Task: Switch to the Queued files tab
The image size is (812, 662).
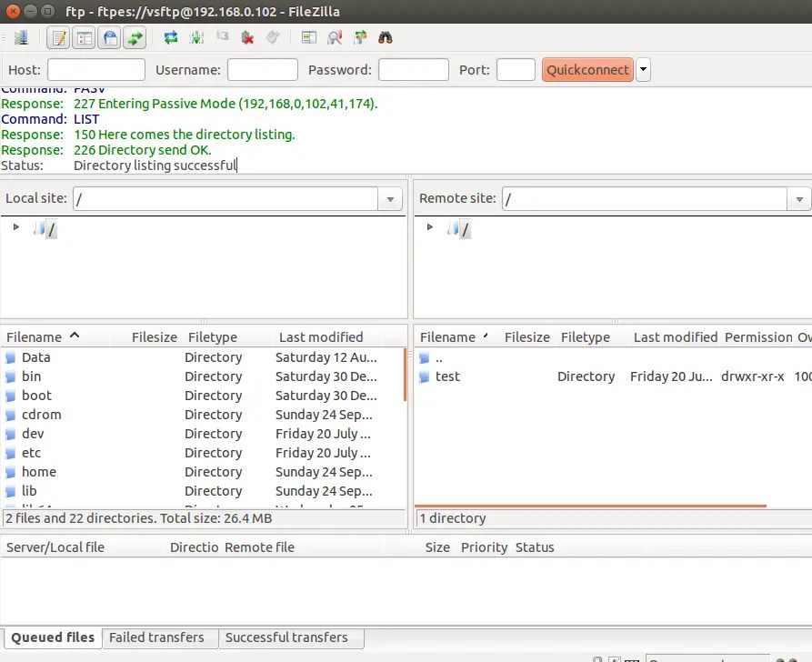Action: (53, 637)
